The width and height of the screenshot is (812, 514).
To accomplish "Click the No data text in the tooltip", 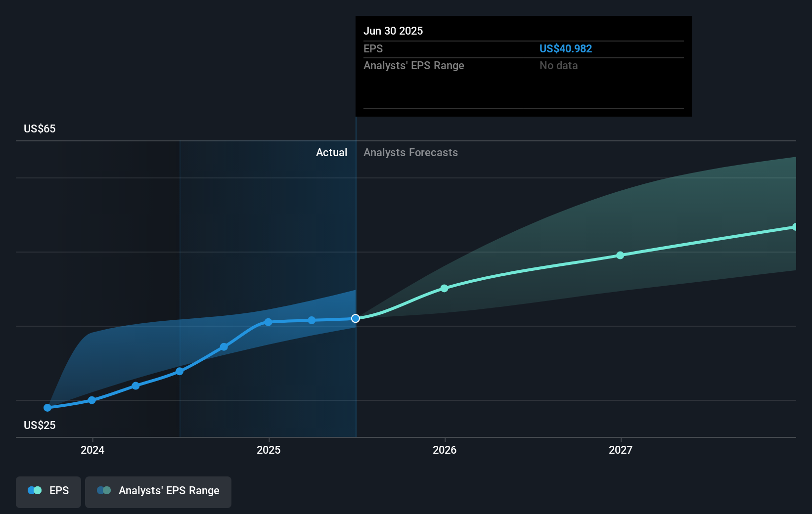I will (x=558, y=65).
